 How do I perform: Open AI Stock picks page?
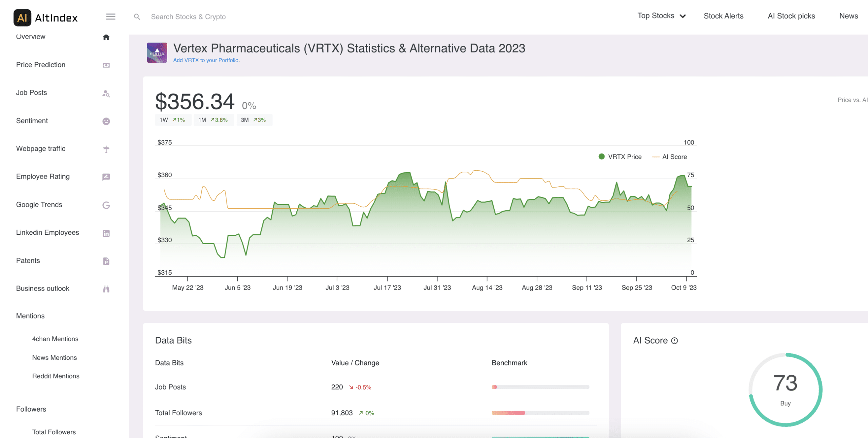(791, 16)
